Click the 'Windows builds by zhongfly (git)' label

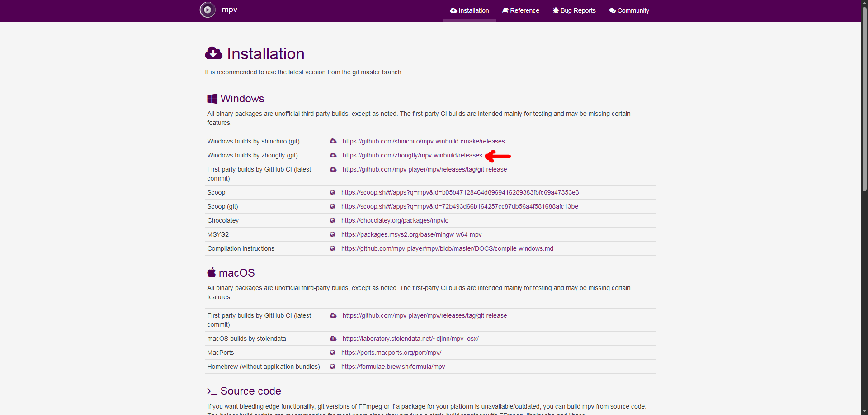pyautogui.click(x=252, y=155)
